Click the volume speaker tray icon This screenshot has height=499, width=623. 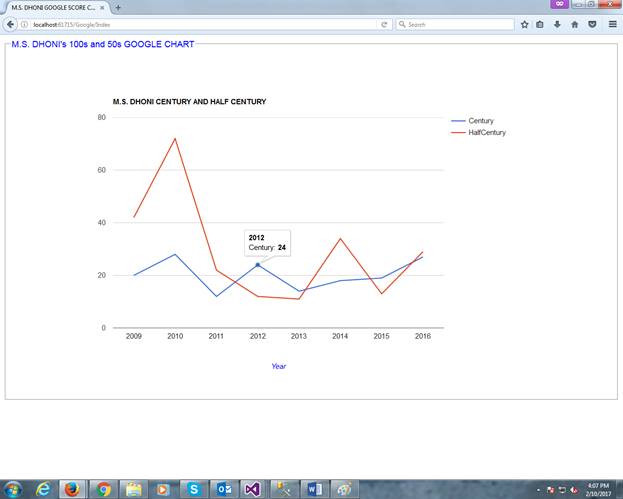574,490
